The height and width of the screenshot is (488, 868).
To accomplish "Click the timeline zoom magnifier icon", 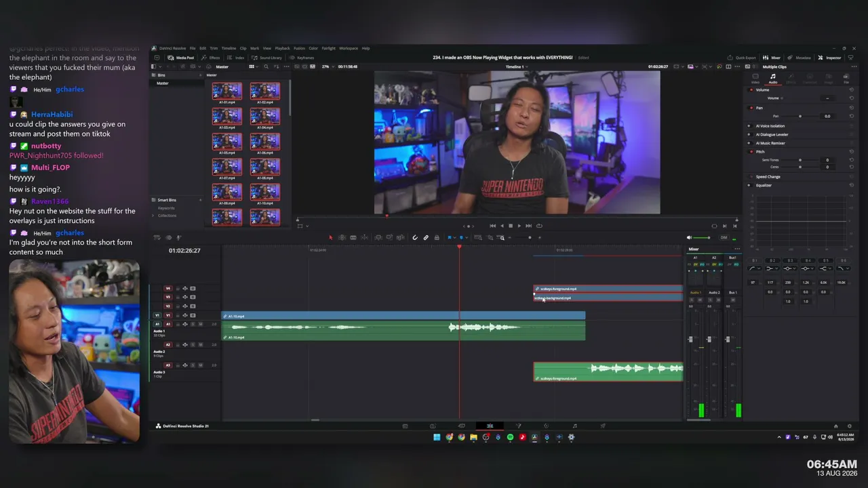I will (x=502, y=238).
